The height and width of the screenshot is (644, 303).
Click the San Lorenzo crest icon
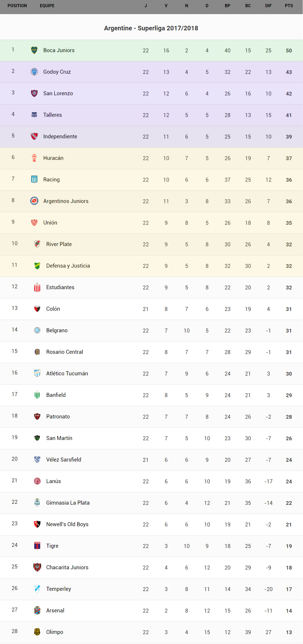(x=34, y=93)
